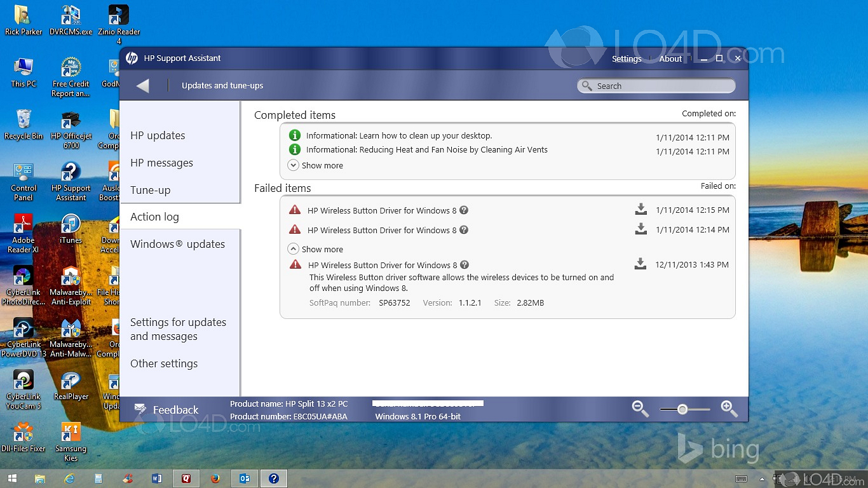Zoom in with the plus magnifier icon
868x488 pixels.
(x=729, y=409)
